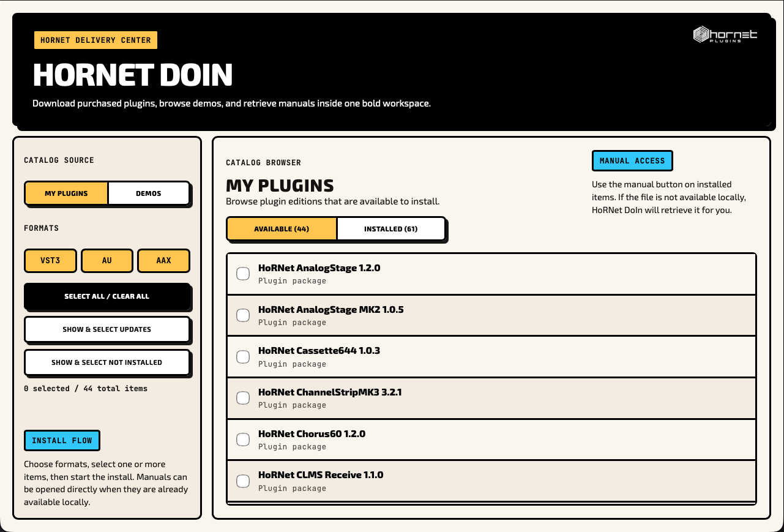This screenshot has height=532, width=784.
Task: Mark the HoRNet Chorus60 1.2.0 checkbox
Action: tap(243, 440)
